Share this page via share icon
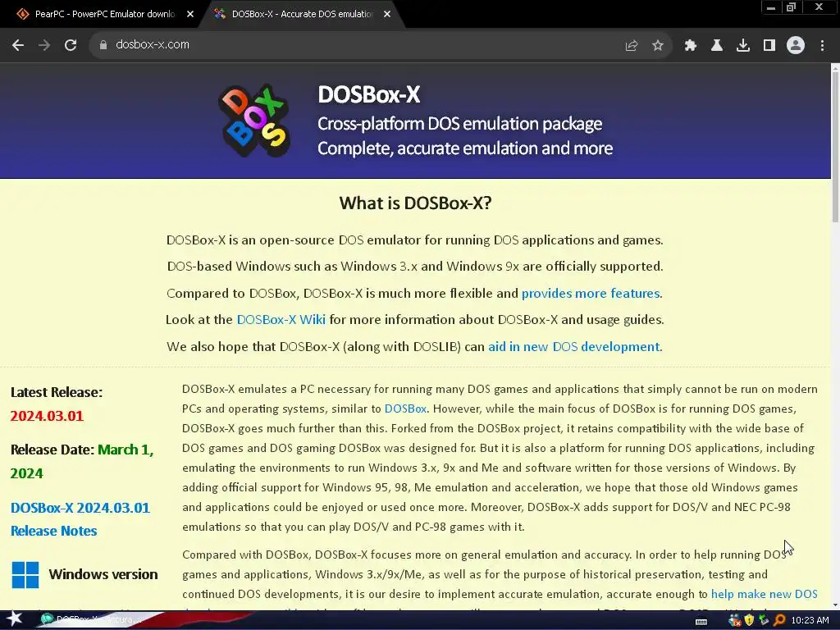This screenshot has width=840, height=630. tap(632, 46)
